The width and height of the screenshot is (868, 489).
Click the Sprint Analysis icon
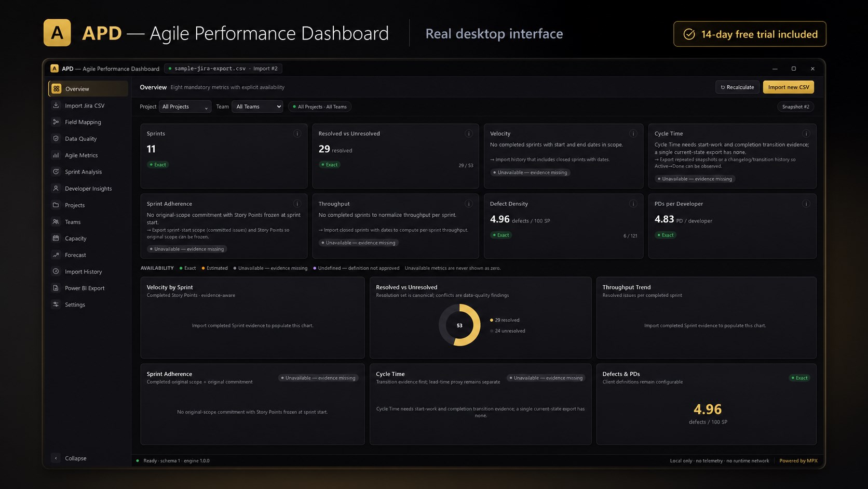click(x=56, y=172)
